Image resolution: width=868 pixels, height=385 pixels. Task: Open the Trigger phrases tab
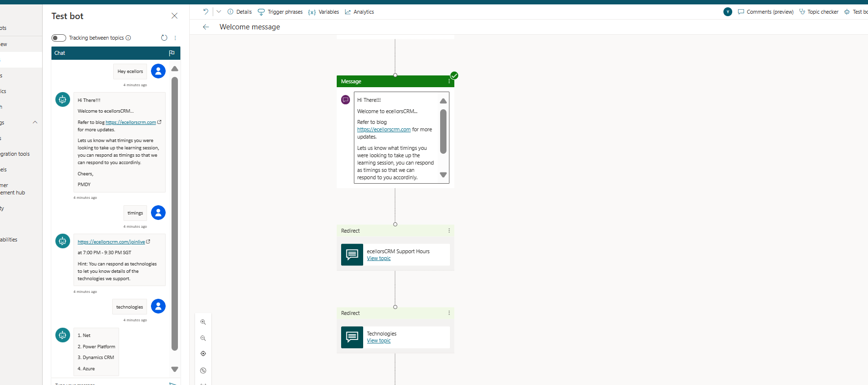[x=280, y=12]
